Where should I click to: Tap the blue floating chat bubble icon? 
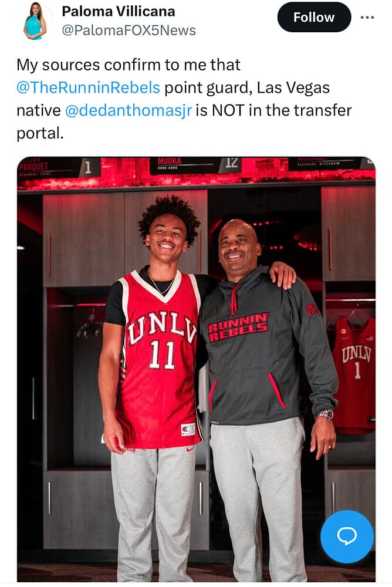tap(347, 537)
